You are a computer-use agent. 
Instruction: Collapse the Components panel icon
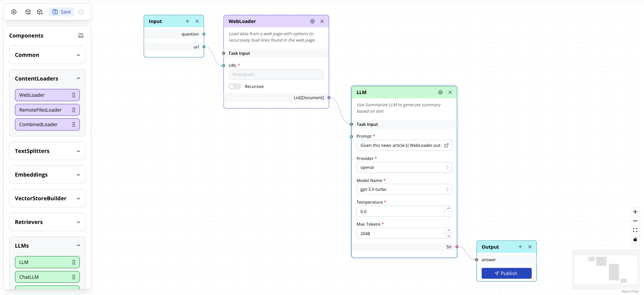[81, 36]
